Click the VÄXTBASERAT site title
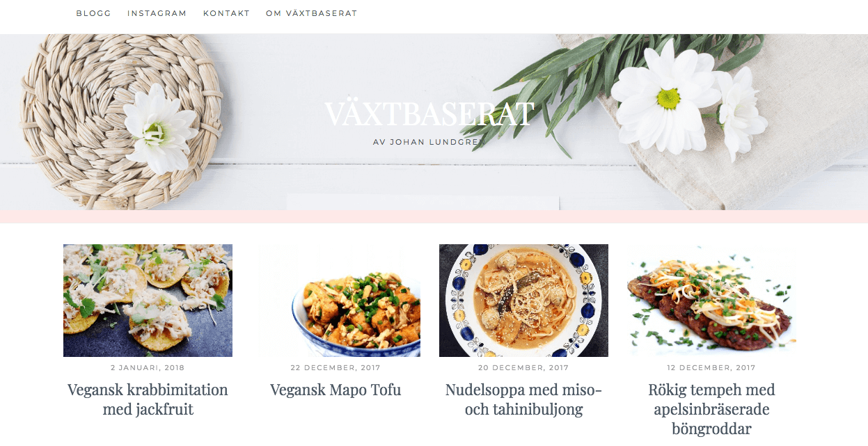Screen dimensions: 868x446 (x=429, y=114)
